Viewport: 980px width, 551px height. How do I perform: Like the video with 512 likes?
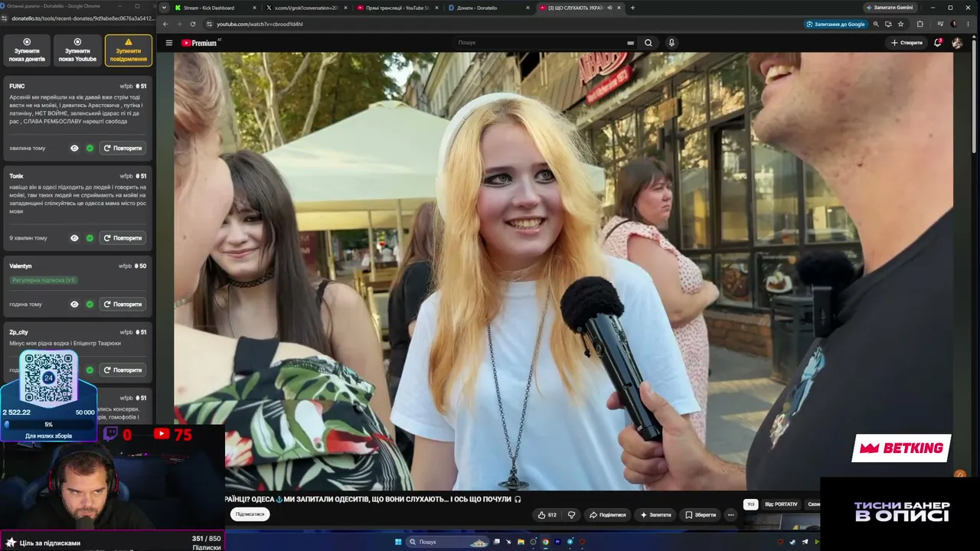click(547, 515)
